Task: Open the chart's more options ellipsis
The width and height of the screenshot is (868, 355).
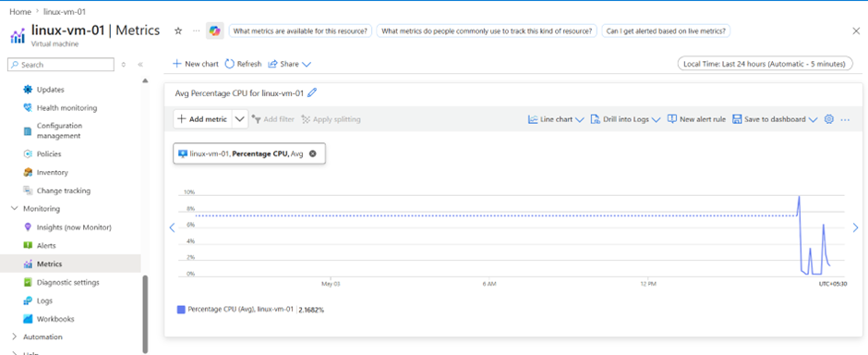Action: click(845, 119)
